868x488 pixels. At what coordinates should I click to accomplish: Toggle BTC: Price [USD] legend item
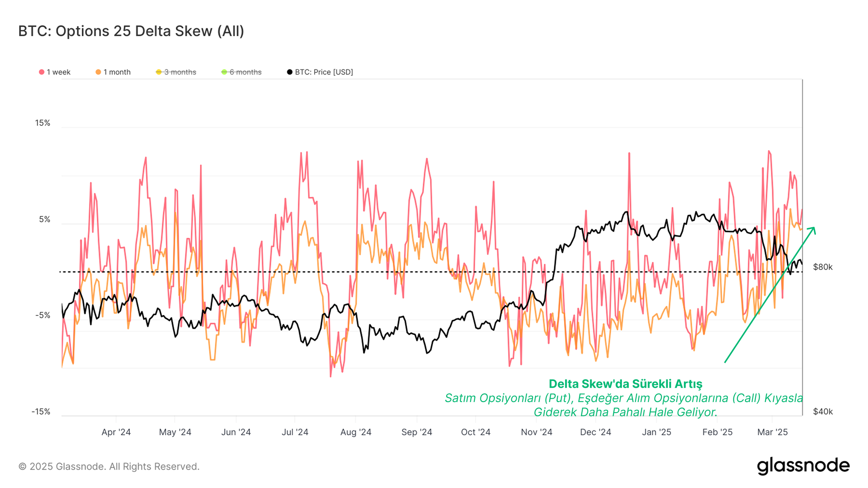pos(324,72)
